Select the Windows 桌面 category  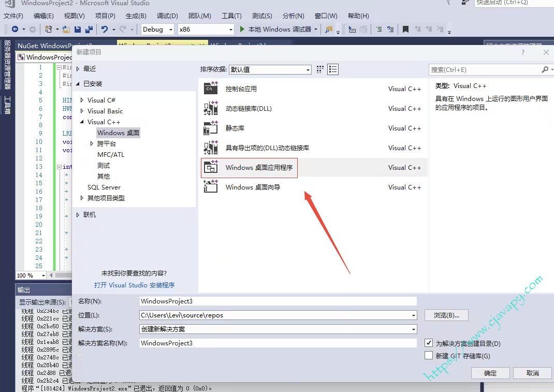[119, 133]
